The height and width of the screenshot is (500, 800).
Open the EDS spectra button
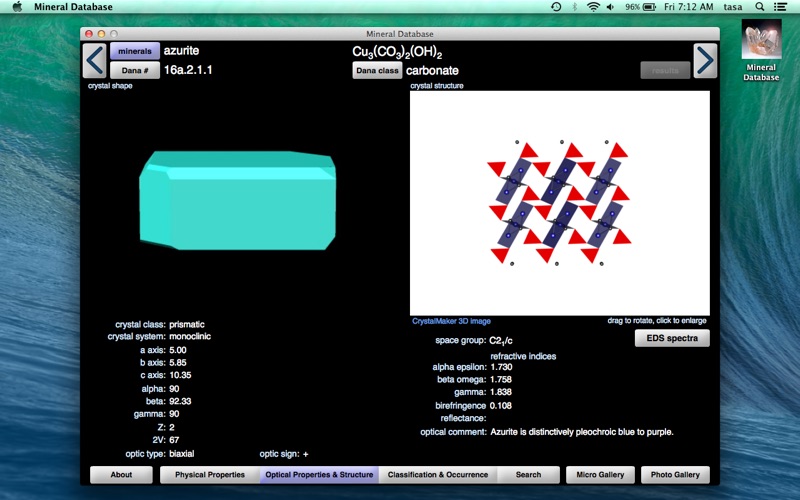tap(672, 338)
